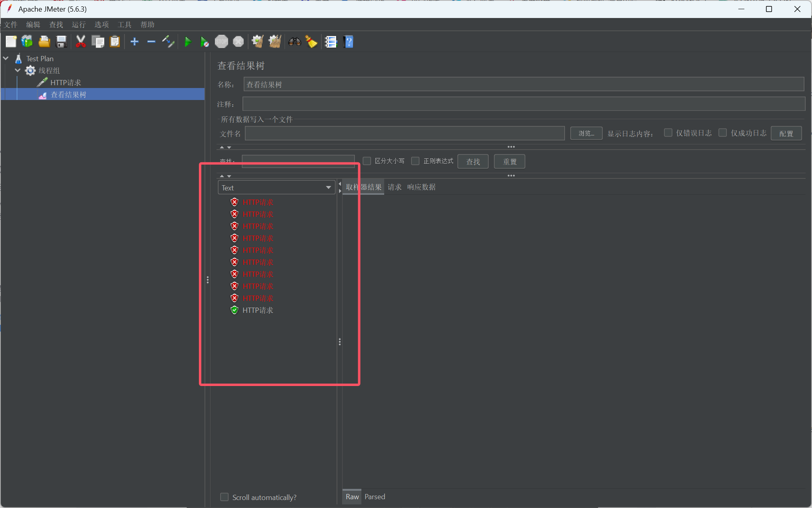Click the binoculars Search icon
Screen dimensions: 812x508
[x=295, y=42]
